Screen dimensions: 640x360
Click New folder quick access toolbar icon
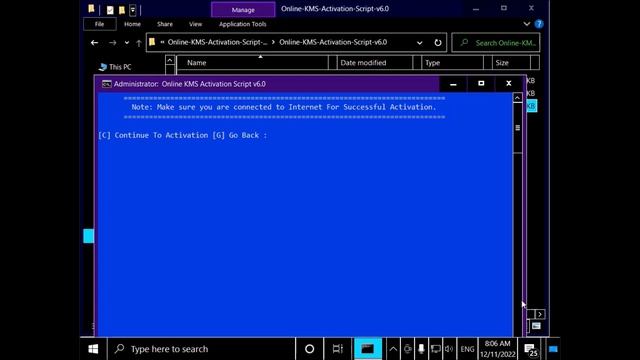[122, 10]
